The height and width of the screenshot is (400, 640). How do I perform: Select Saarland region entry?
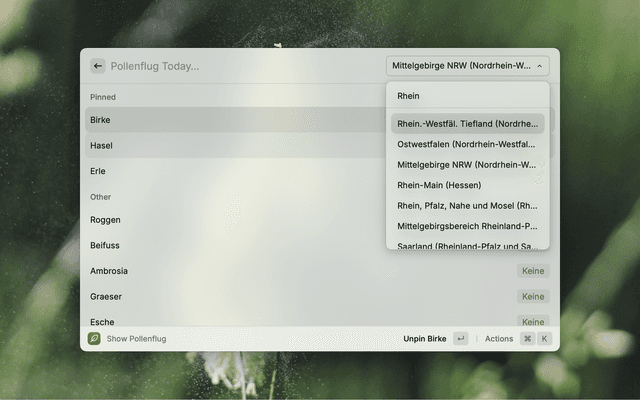(467, 245)
